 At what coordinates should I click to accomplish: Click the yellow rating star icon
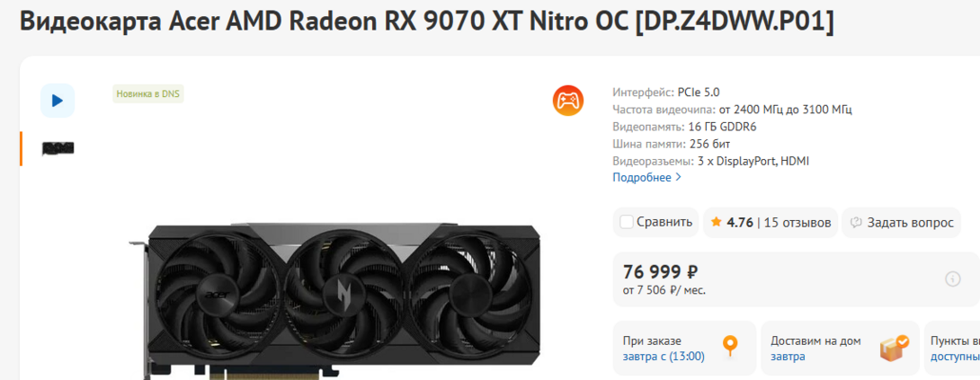click(716, 223)
